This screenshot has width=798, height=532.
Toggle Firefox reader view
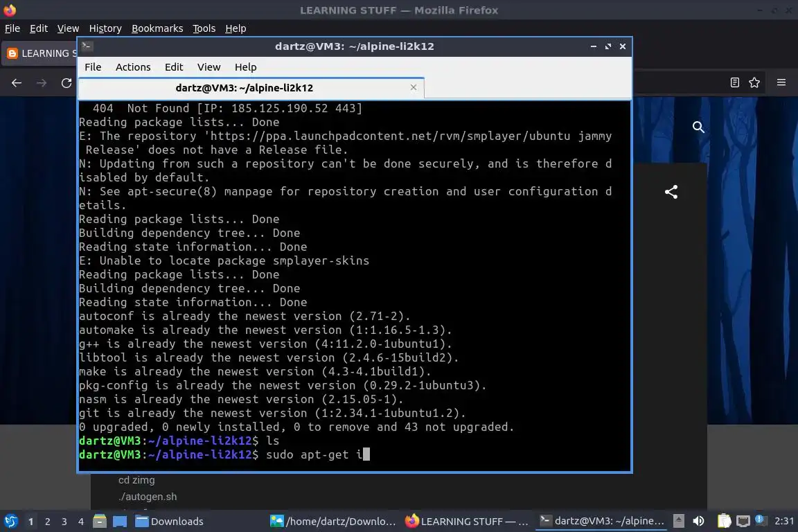coord(734,82)
